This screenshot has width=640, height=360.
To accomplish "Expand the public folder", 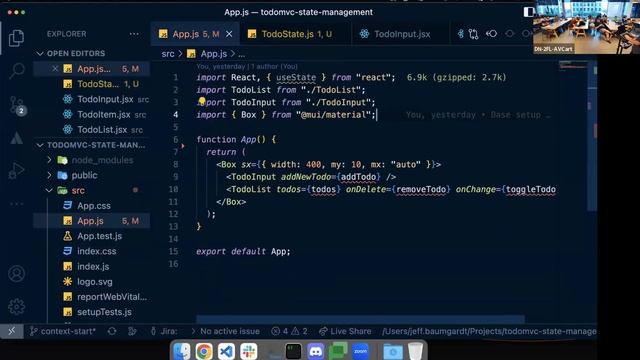I will click(x=49, y=175).
